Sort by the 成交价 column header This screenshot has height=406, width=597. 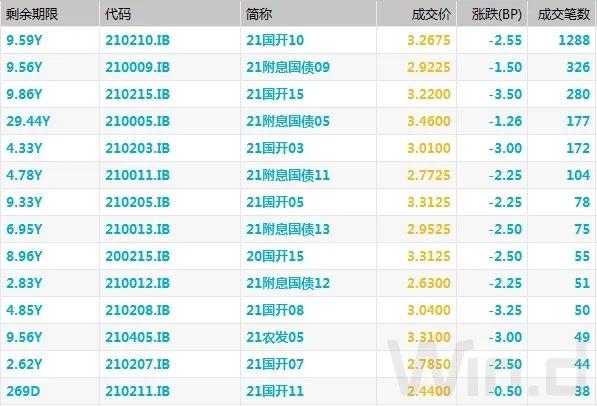pos(431,14)
